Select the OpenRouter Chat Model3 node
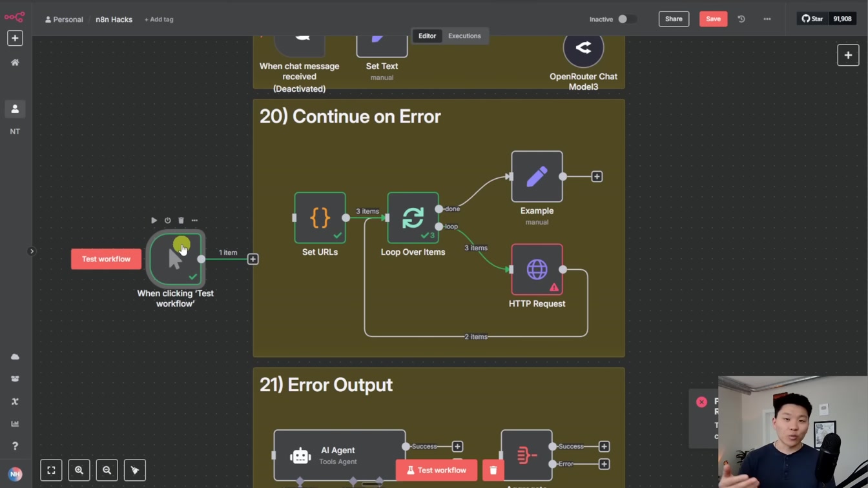The width and height of the screenshot is (868, 488). click(583, 48)
